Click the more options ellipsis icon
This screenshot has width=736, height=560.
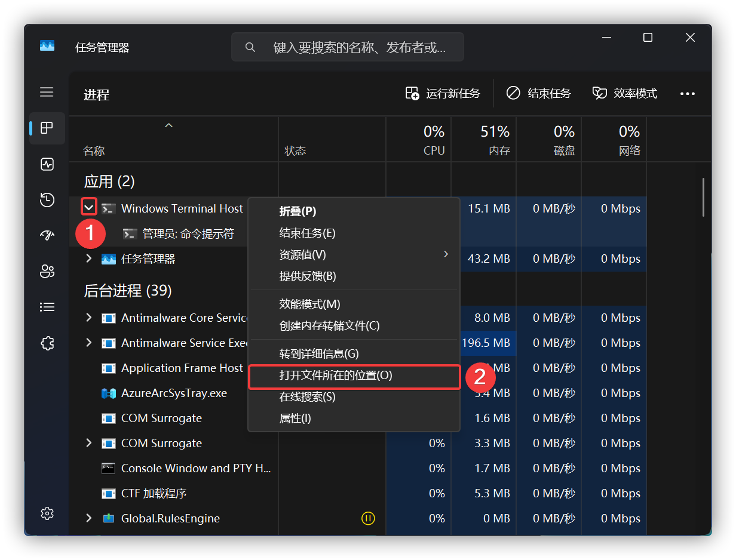click(688, 93)
